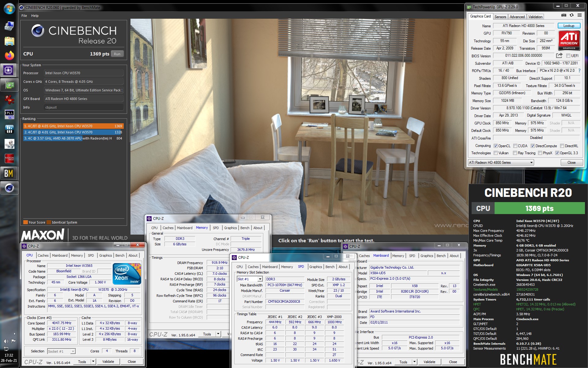Select ranking row 2 at 4.01 GHz
The height and width of the screenshot is (368, 588).
(73, 132)
